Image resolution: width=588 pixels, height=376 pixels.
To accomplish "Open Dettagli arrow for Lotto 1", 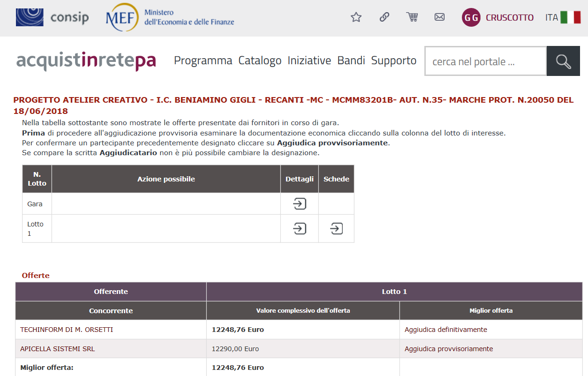I will pos(300,229).
